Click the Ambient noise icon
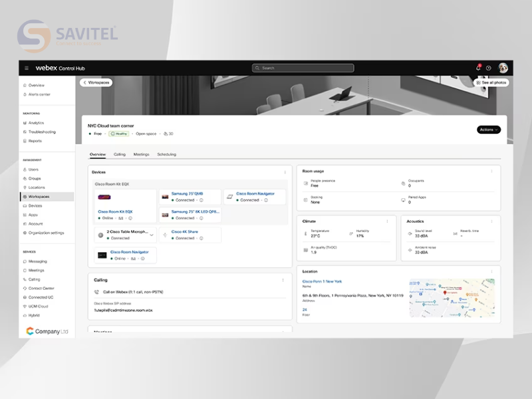This screenshot has height=399, width=532. pos(410,250)
